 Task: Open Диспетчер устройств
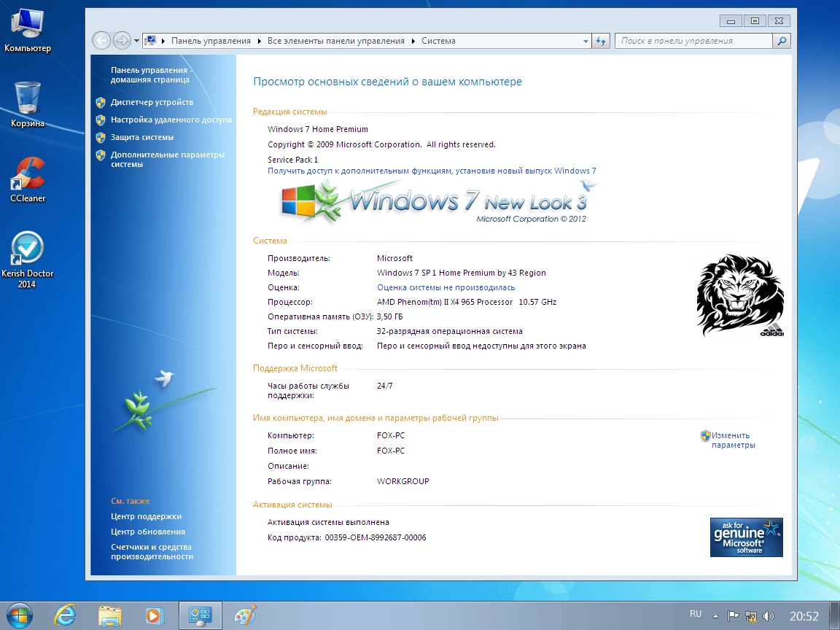tap(152, 102)
